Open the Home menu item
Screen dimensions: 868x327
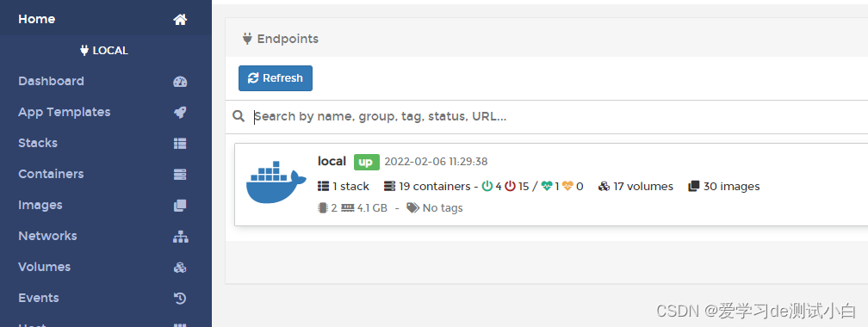coord(106,20)
